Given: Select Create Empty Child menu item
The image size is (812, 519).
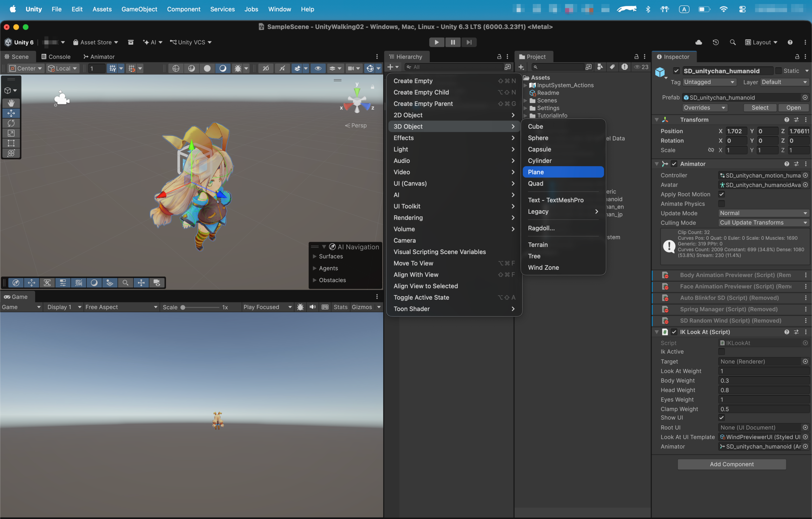Looking at the screenshot, I should coord(454,92).
